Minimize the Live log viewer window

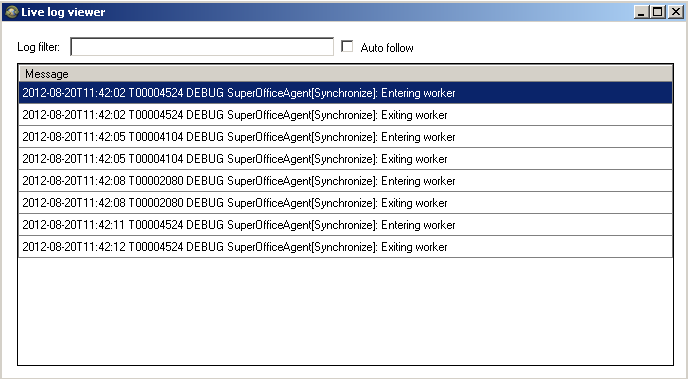[641, 12]
